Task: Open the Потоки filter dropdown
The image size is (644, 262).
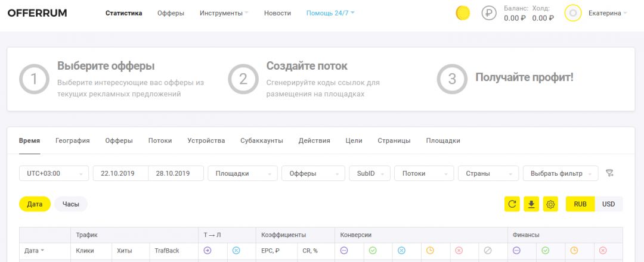Action: (424, 173)
